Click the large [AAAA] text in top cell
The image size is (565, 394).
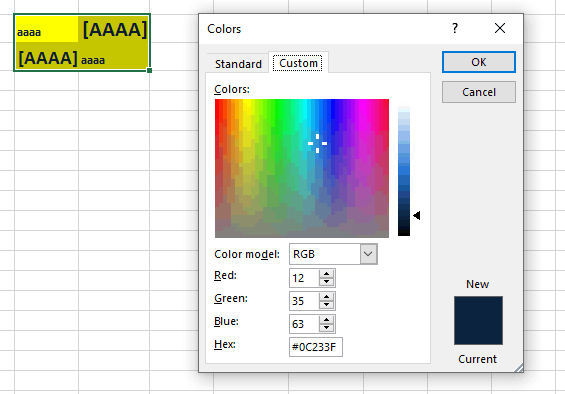tap(115, 29)
